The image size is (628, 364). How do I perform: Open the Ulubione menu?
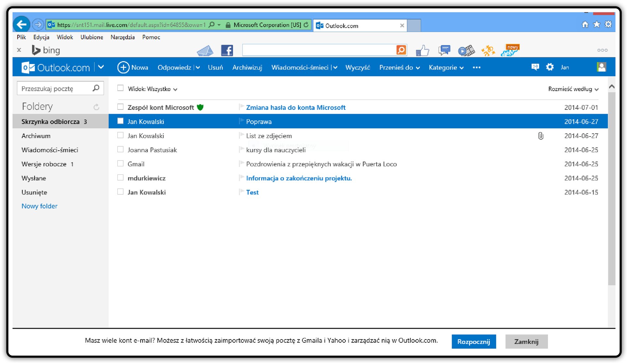tap(92, 37)
